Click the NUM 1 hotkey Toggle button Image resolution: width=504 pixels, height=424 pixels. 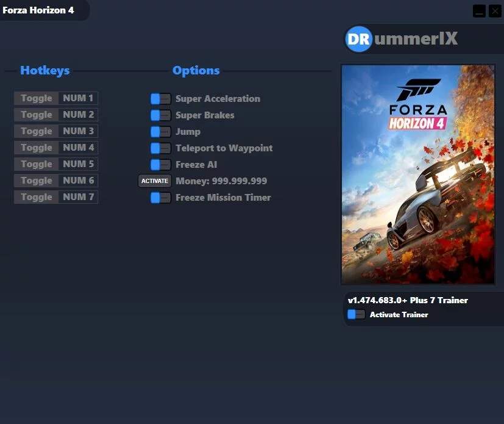[x=37, y=98]
